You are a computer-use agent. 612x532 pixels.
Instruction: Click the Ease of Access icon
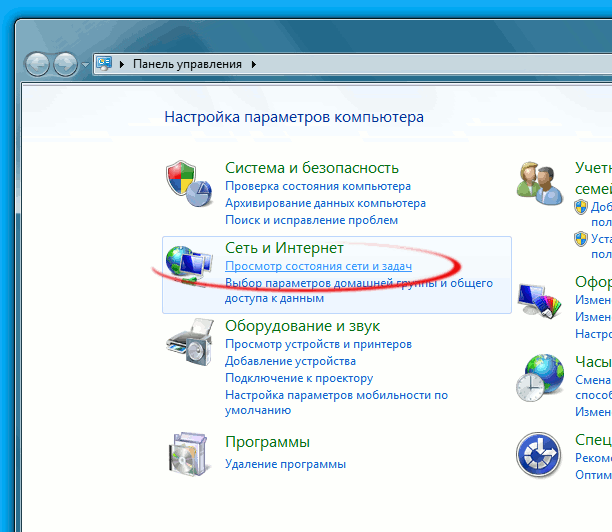540,456
